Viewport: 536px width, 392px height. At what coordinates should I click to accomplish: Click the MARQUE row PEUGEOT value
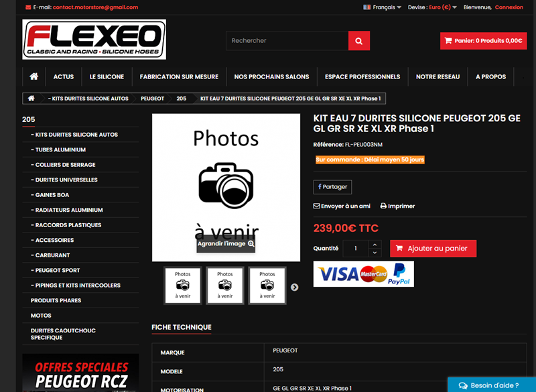(285, 350)
